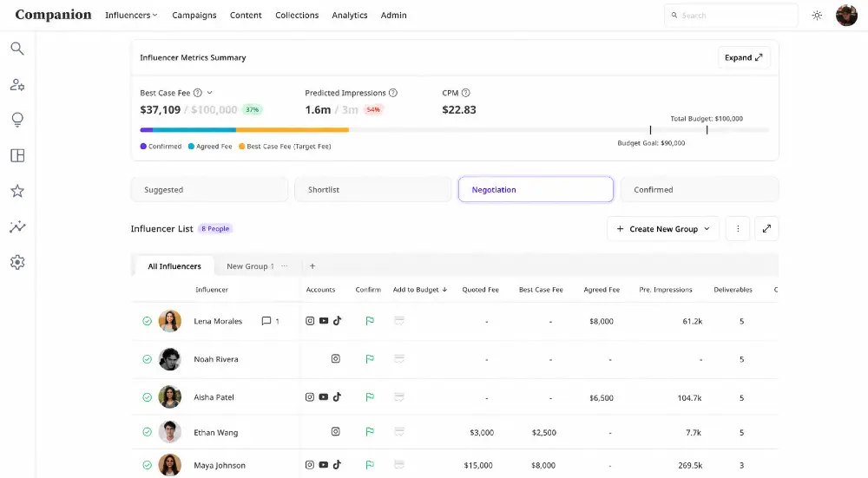Toggle Ethan Wang row check circle

(147, 432)
